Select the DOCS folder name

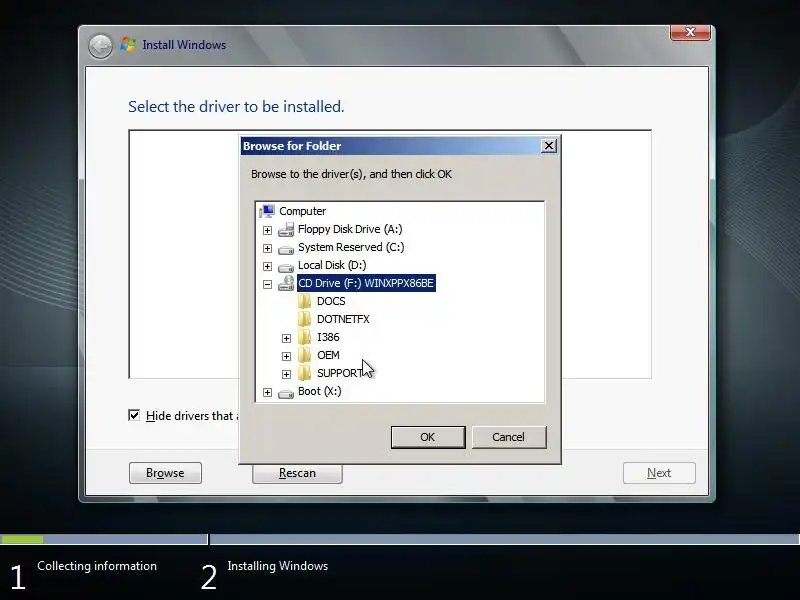pos(331,301)
